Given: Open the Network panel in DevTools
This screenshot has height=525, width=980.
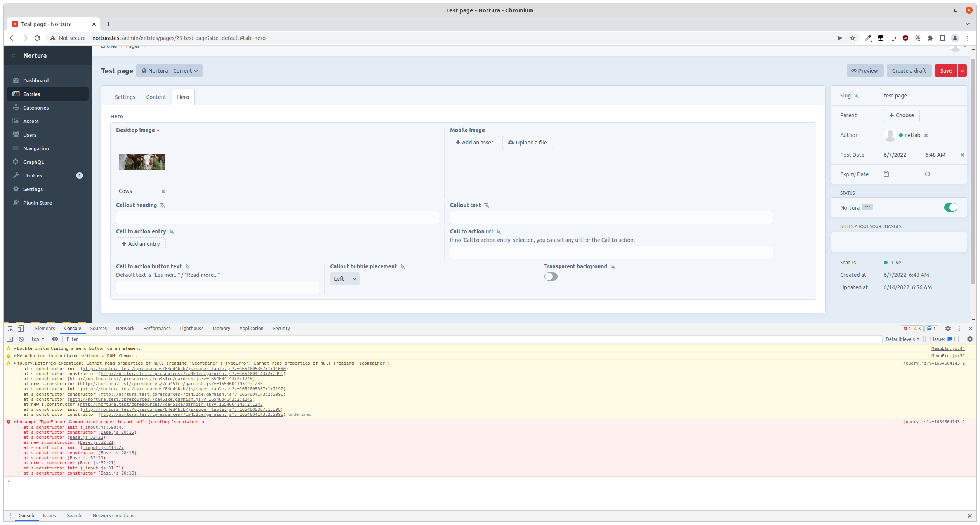Looking at the screenshot, I should [125, 328].
